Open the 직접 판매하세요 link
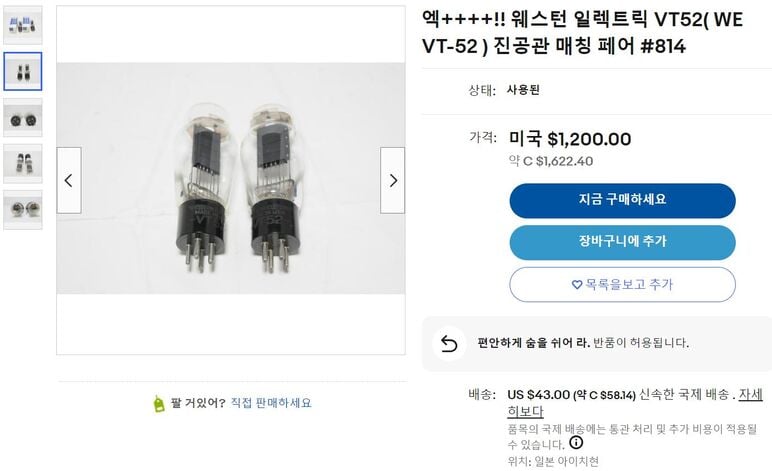The height and width of the screenshot is (471, 772). 271,403
